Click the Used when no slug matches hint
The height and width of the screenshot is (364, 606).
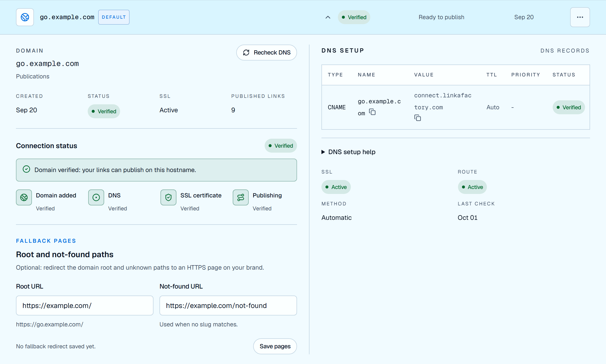(199, 324)
